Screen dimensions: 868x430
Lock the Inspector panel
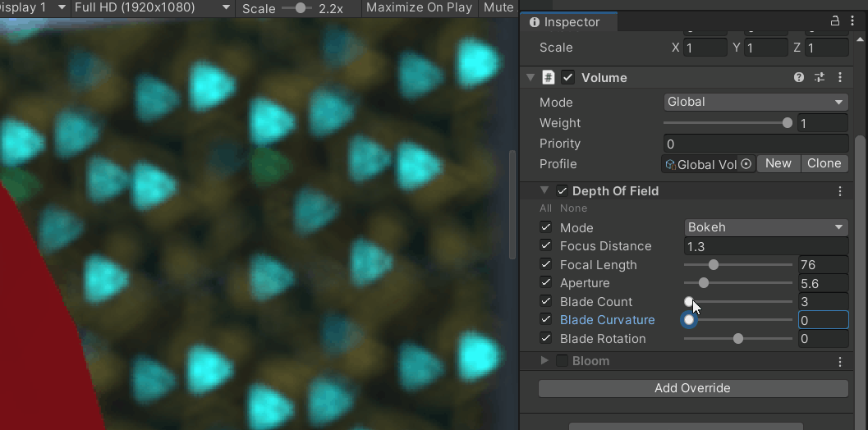(x=835, y=21)
